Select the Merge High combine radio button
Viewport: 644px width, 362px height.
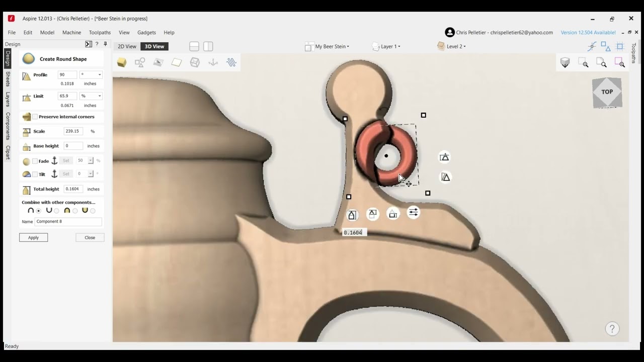point(75,211)
